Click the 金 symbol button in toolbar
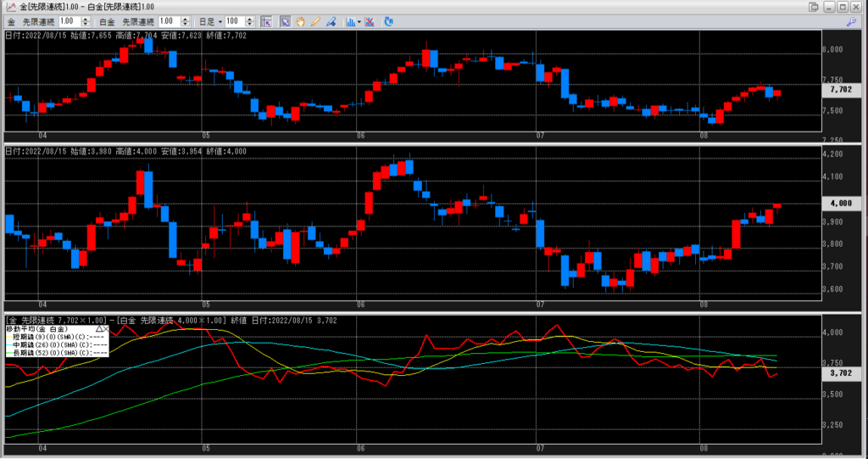The image size is (868, 459). (x=9, y=20)
